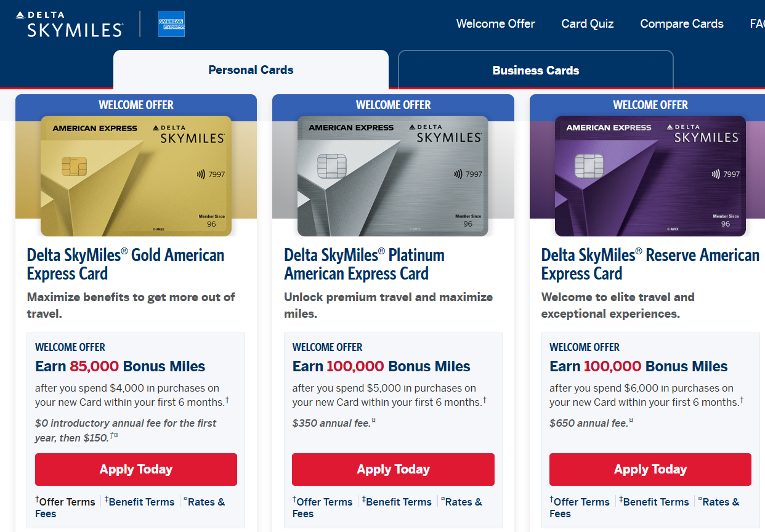Go to Compare Cards
The width and height of the screenshot is (765, 532).
pyautogui.click(x=682, y=24)
